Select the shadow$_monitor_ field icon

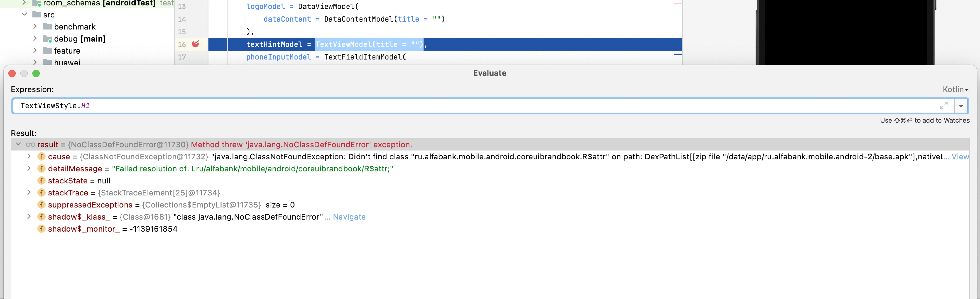(x=41, y=229)
